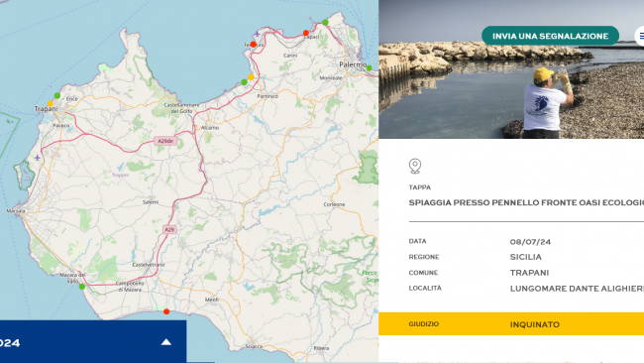Click the Sciacca label on the map
Image resolution: width=644 pixels, height=363 pixels.
(254, 346)
